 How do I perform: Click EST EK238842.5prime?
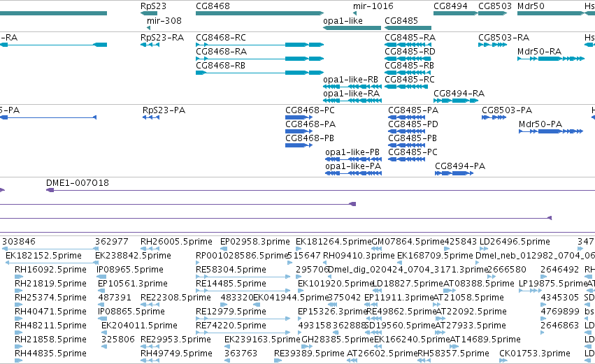133,256
